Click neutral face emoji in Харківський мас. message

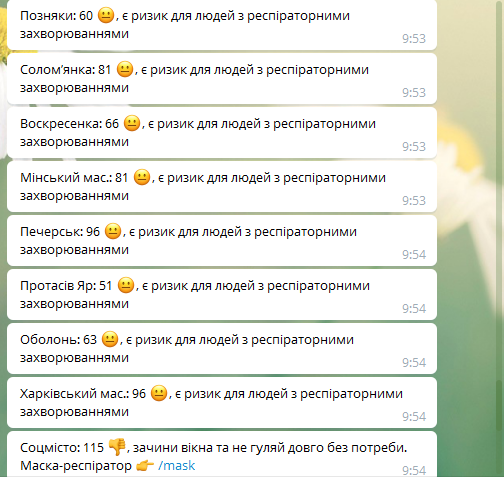[159, 393]
